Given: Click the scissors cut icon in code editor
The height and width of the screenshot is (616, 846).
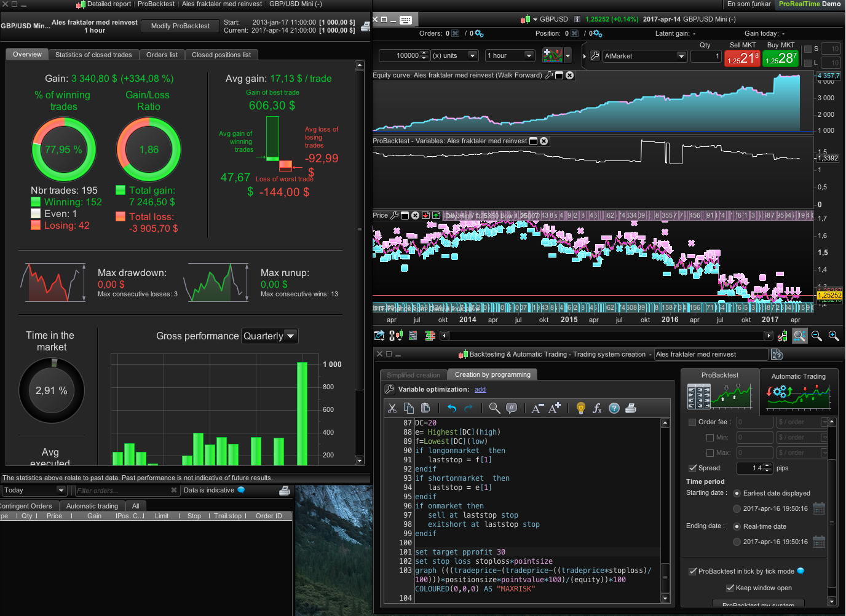Looking at the screenshot, I should 392,408.
